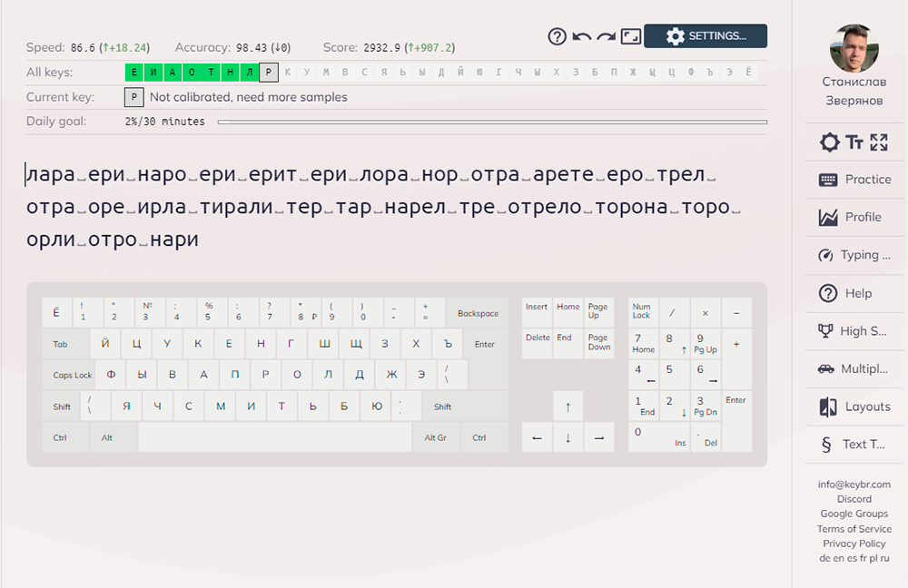Open the Help page in sidebar
Image resolution: width=908 pixels, height=588 pixels.
pyautogui.click(x=854, y=293)
